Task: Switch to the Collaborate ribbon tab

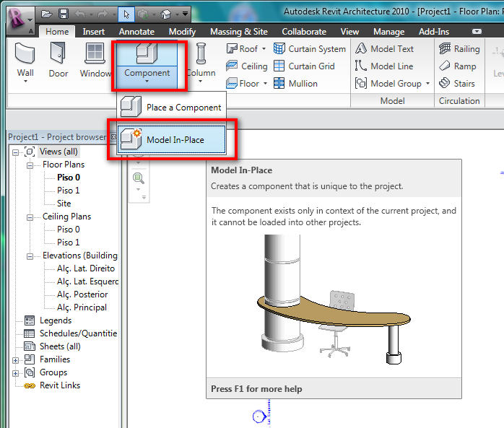Action: click(304, 32)
